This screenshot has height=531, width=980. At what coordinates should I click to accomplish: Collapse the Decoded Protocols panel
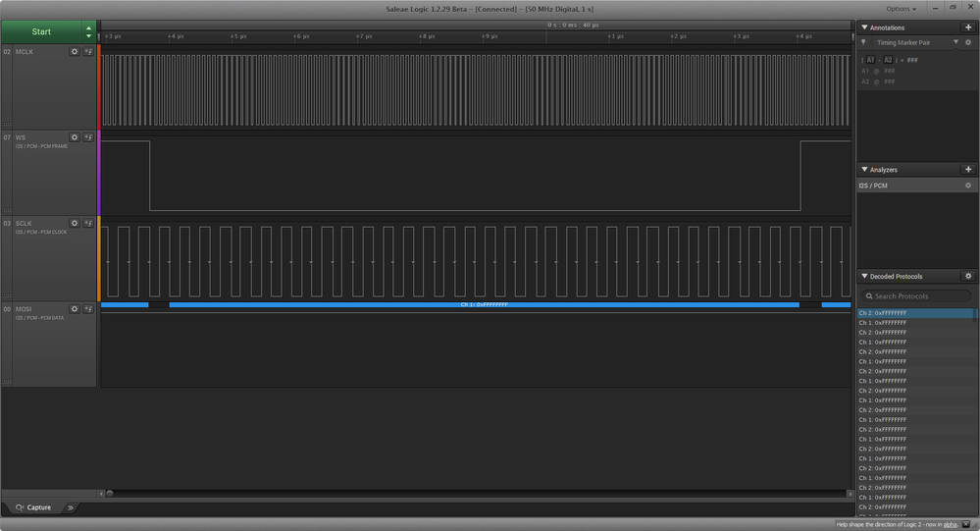864,276
